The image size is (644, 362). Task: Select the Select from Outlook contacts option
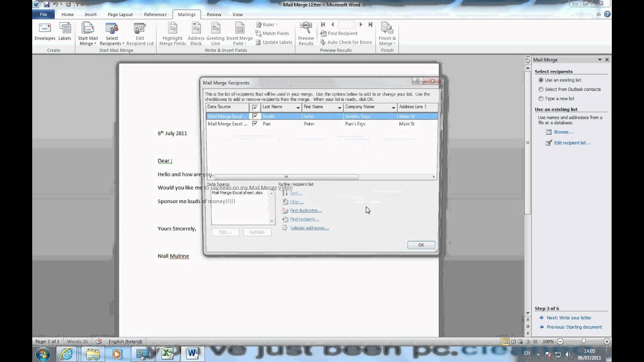[541, 89]
